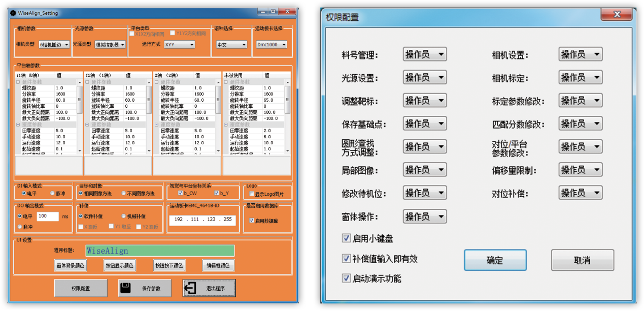Viewport: 644px width, 311px height.
Task: Select the 不同图像方法 radio option
Action: click(123, 194)
